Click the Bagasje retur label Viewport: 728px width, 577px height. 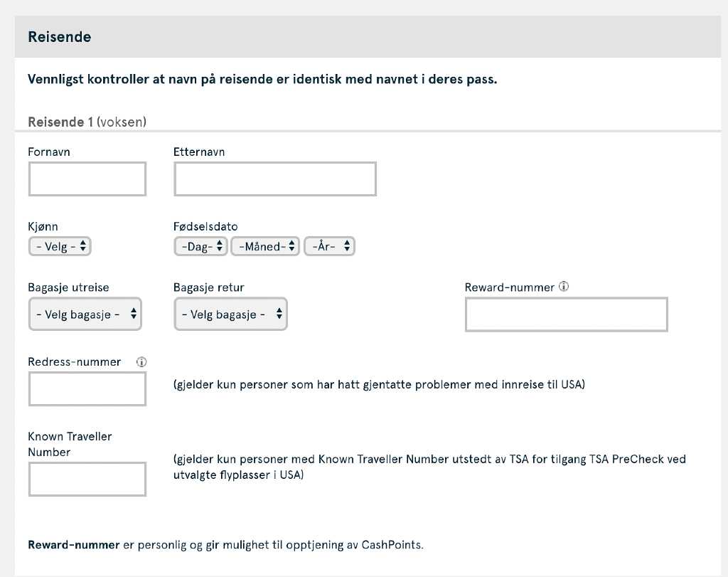click(208, 287)
